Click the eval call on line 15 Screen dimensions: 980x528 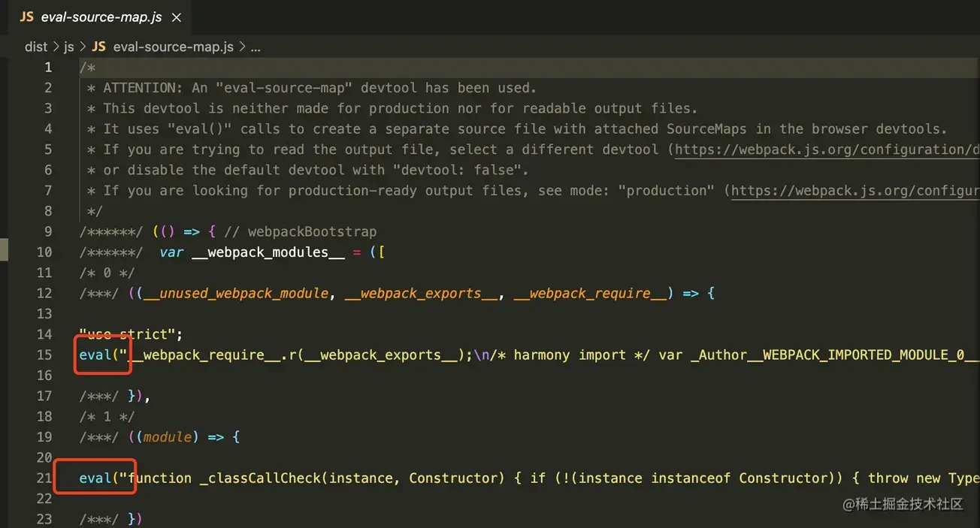(x=95, y=355)
